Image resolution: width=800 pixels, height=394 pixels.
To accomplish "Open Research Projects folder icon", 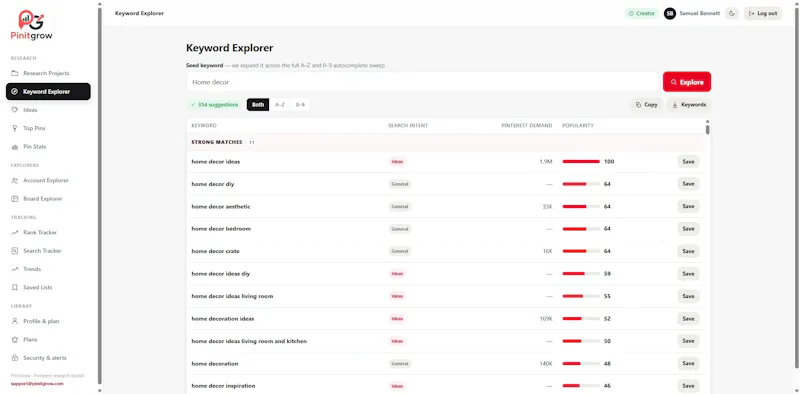I will 14,73.
